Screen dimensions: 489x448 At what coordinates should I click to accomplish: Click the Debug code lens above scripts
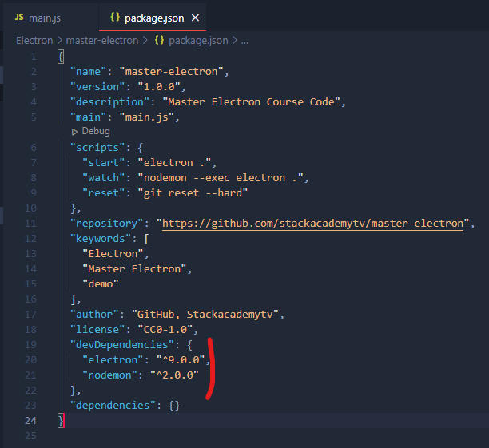pyautogui.click(x=96, y=131)
